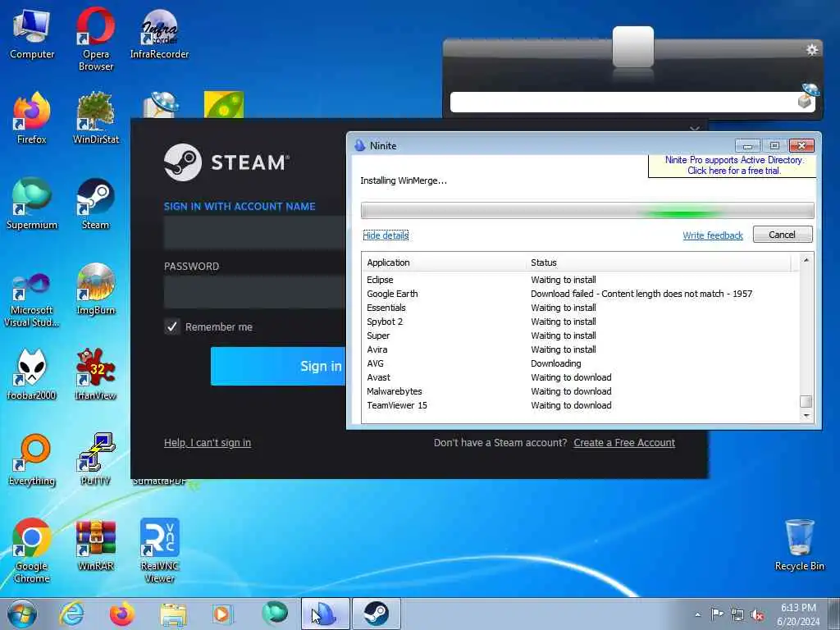This screenshot has width=840, height=630.
Task: Click Hide details in Ninite
Action: point(386,235)
